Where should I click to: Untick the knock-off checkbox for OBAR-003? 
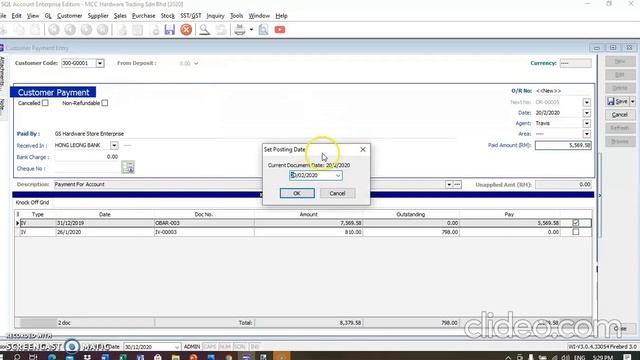coord(576,223)
